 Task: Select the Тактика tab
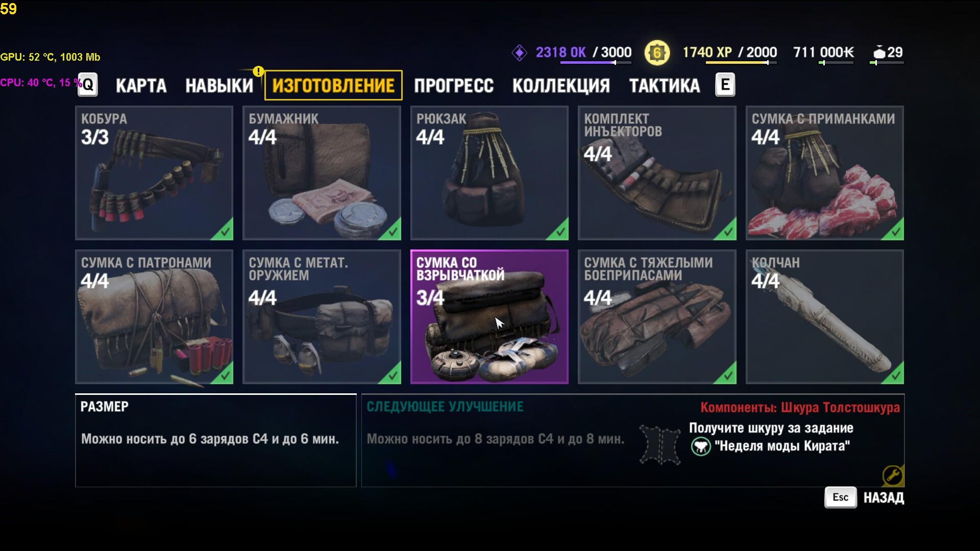(665, 86)
